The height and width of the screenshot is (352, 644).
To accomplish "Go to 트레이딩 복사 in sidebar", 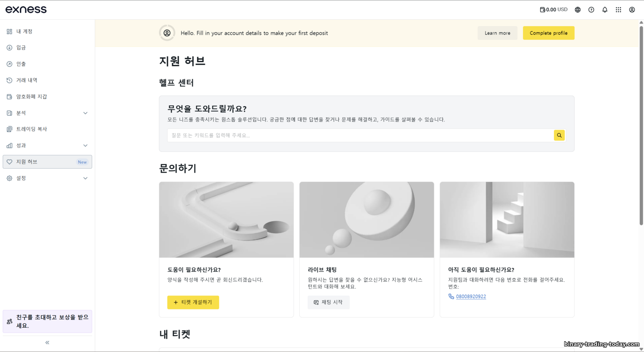I will coord(31,129).
